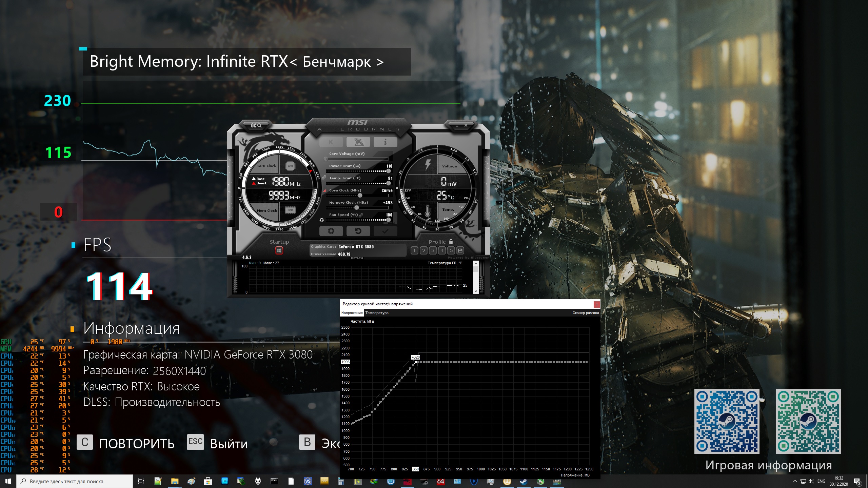Click DETACH below the graphics card info
The image size is (868, 488).
pyautogui.click(x=357, y=258)
